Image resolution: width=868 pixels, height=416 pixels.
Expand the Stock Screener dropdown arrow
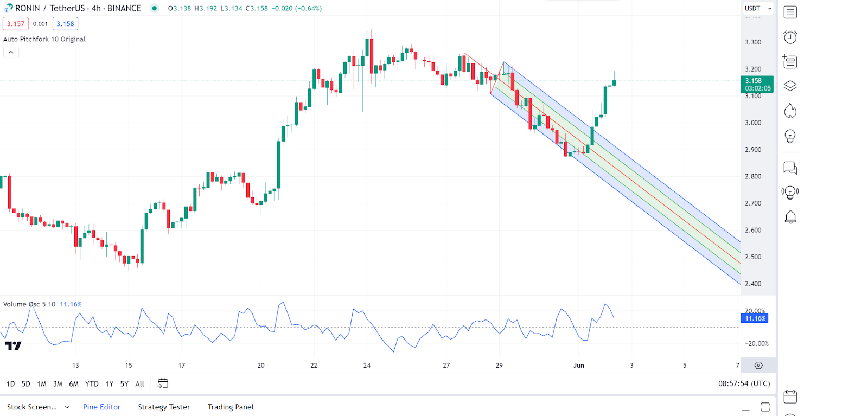click(x=67, y=407)
